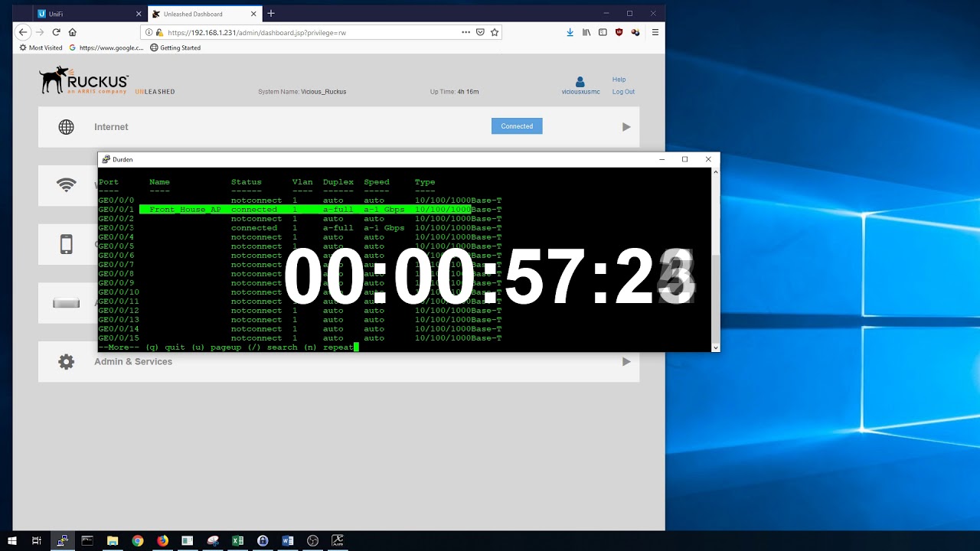The height and width of the screenshot is (551, 980).
Task: Open Windows Start menu
Action: [x=12, y=540]
